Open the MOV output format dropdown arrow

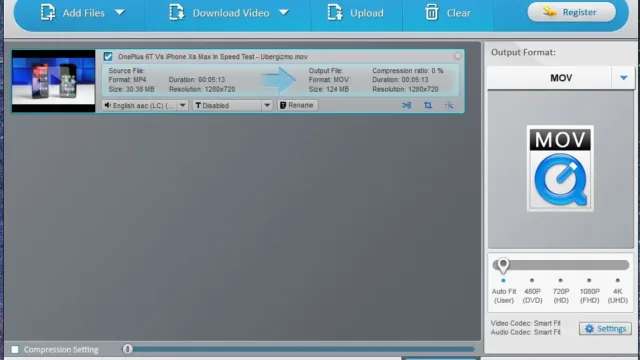coord(623,78)
